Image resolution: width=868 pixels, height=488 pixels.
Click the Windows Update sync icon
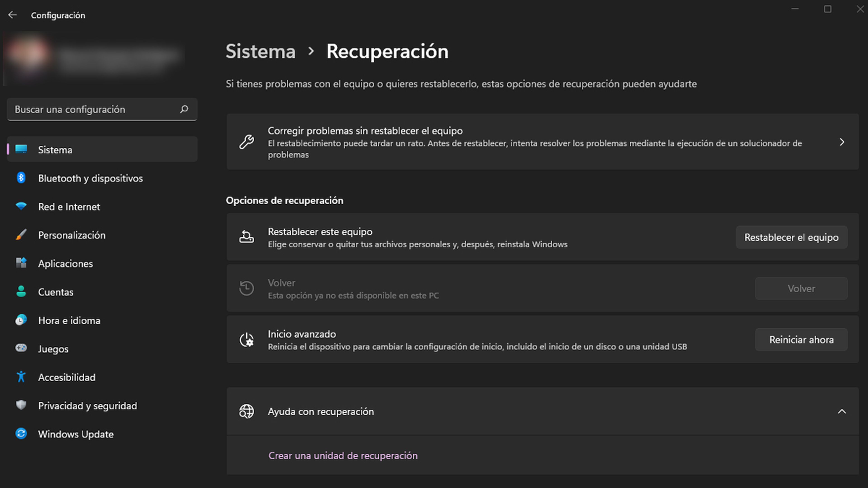pos(21,434)
